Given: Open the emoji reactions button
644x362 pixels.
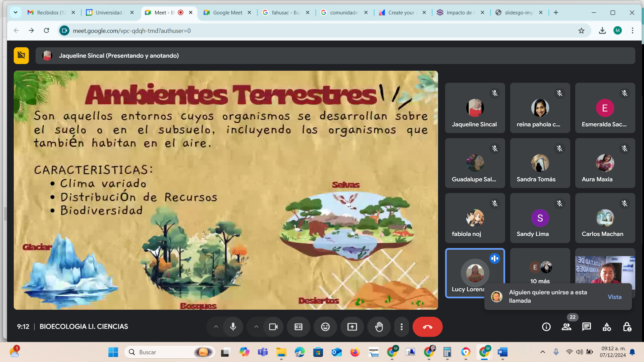Looking at the screenshot, I should [325, 327].
